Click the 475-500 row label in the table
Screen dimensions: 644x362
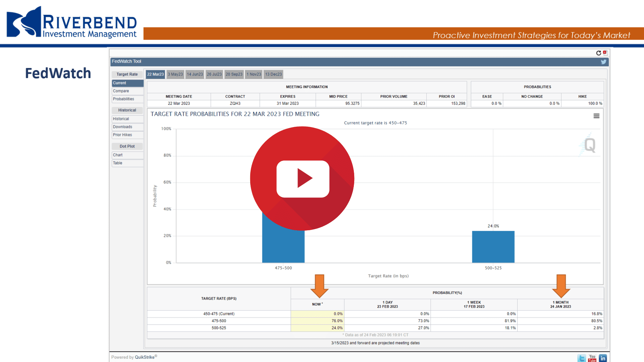219,321
